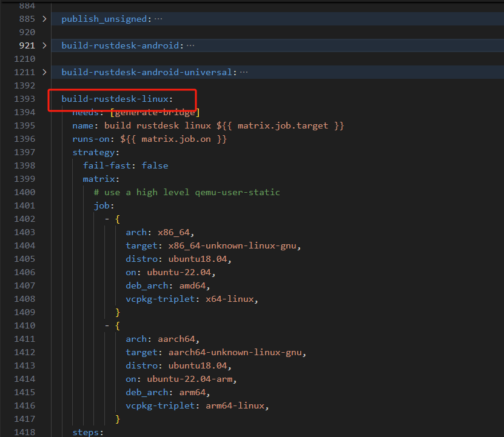Click the target key on line 1404

pos(141,246)
